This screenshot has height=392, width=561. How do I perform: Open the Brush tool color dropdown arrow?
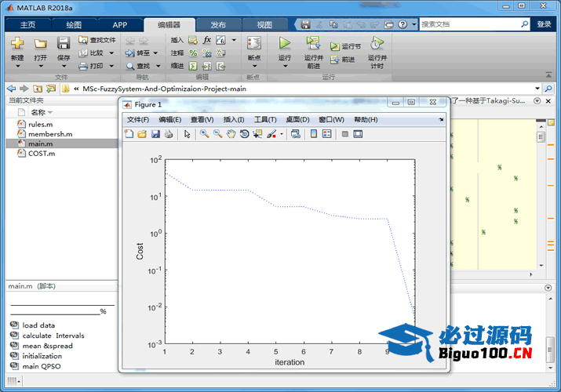(x=282, y=134)
